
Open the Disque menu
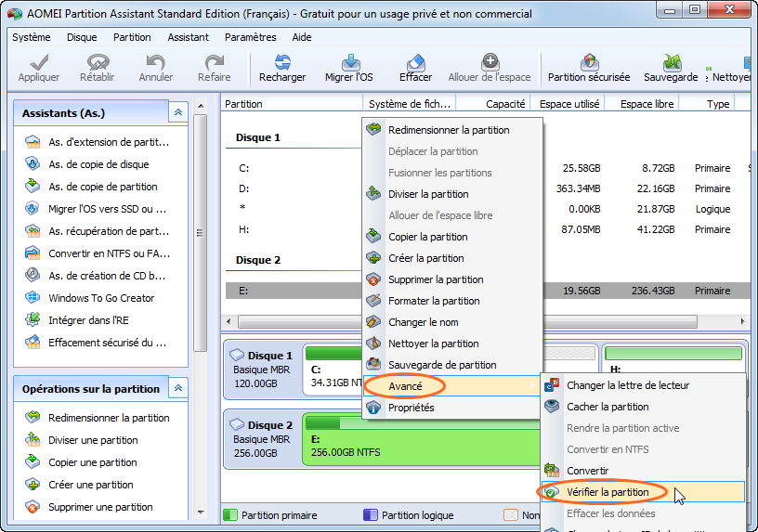coord(82,37)
